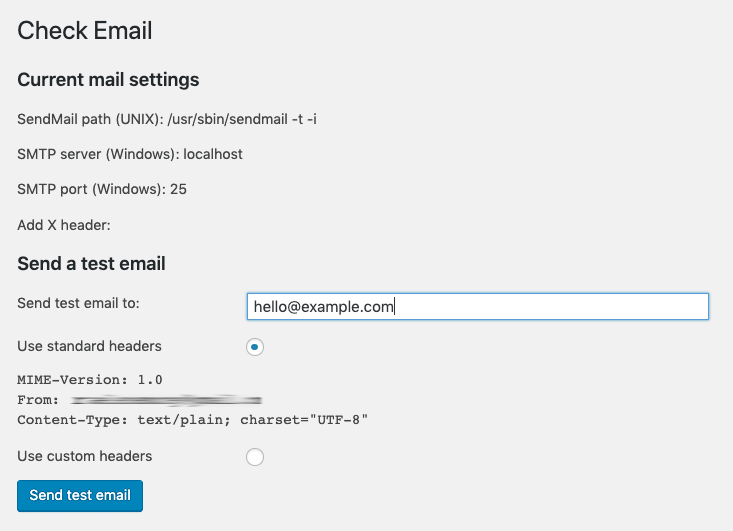
Task: Click the 'SendMail path (UNIX)' label
Action: (90, 119)
